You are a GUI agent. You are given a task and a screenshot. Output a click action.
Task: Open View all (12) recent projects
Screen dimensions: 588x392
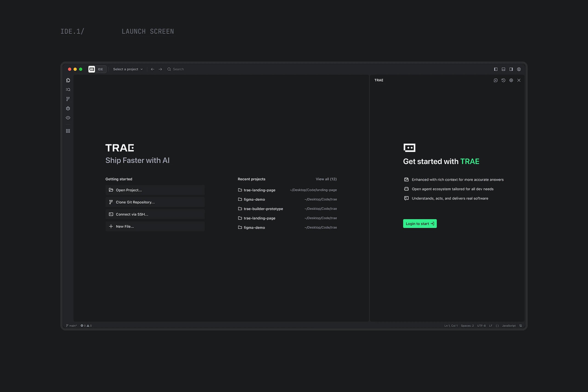[x=326, y=179]
